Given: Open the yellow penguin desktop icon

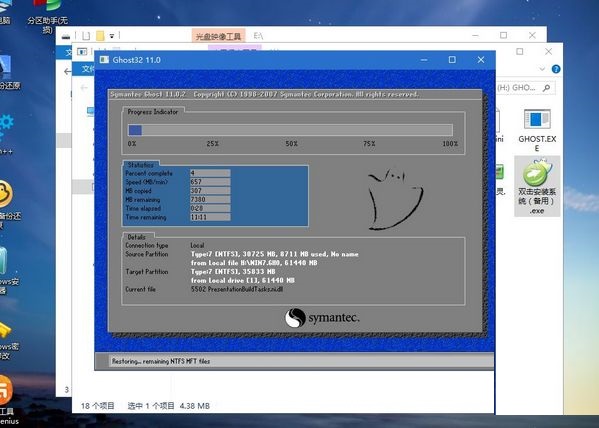Looking at the screenshot, I should (5, 193).
